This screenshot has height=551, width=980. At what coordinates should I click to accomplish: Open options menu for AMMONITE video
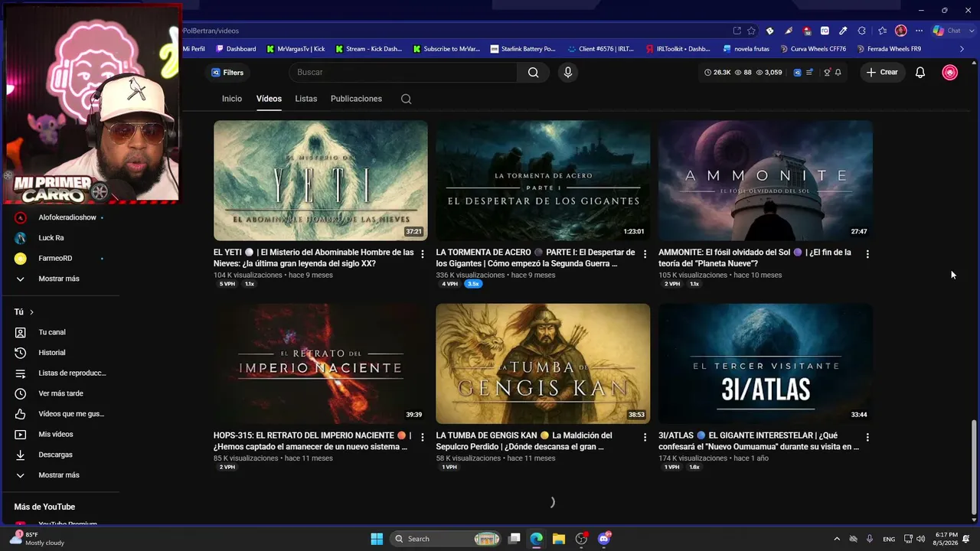[x=867, y=254]
